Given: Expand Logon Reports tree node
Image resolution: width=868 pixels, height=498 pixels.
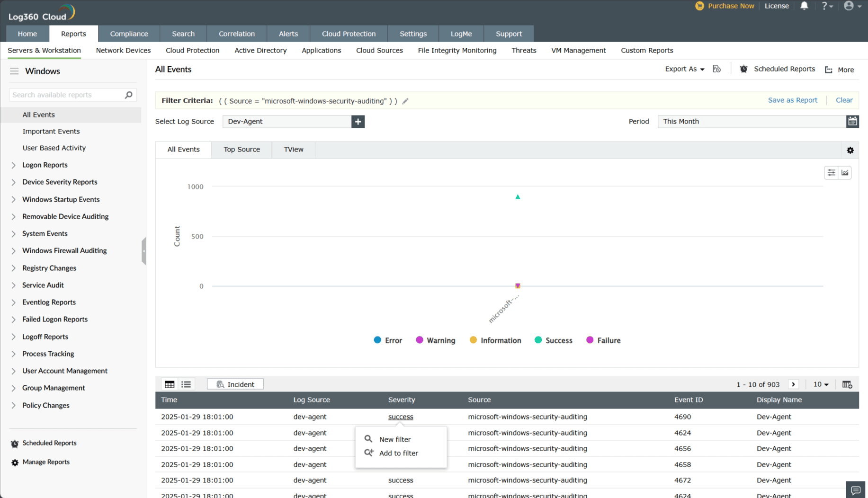Looking at the screenshot, I should (x=13, y=165).
